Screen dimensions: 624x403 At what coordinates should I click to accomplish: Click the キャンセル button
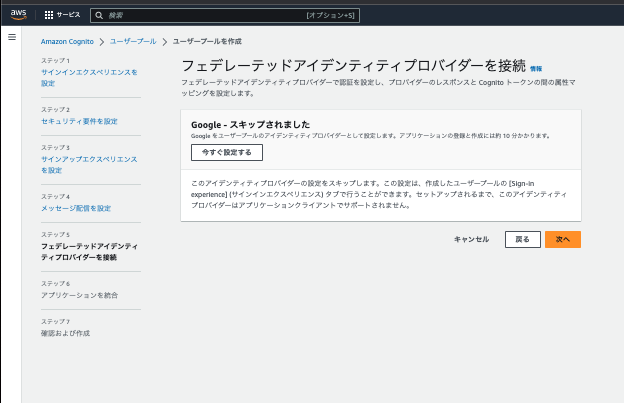[472, 239]
